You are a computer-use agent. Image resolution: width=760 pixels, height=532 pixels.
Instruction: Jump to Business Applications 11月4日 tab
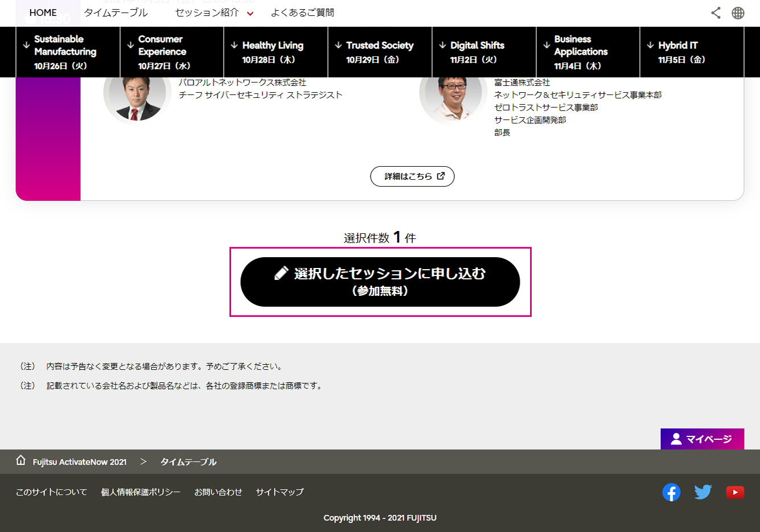[588, 52]
